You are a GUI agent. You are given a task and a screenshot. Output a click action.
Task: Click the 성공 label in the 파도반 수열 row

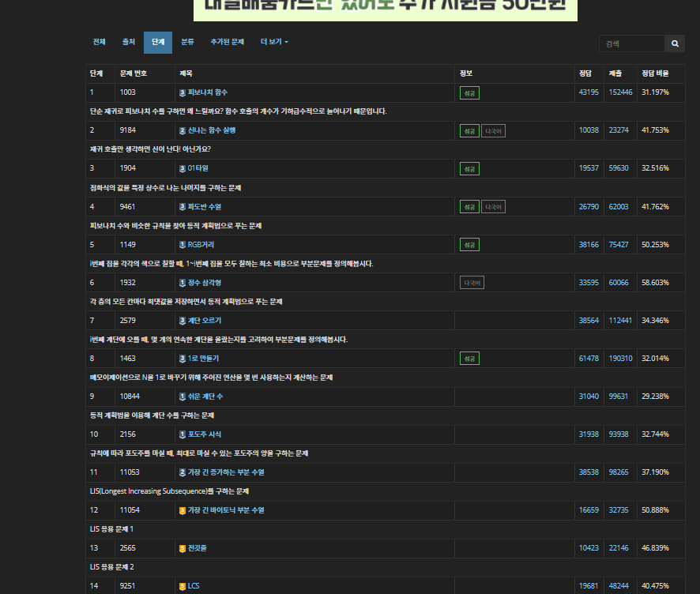click(469, 207)
